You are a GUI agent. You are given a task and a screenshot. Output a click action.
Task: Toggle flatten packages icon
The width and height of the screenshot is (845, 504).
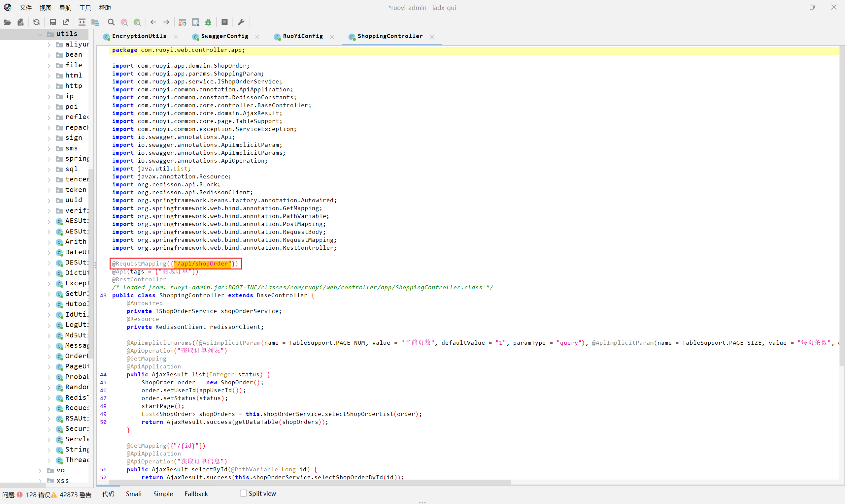95,22
